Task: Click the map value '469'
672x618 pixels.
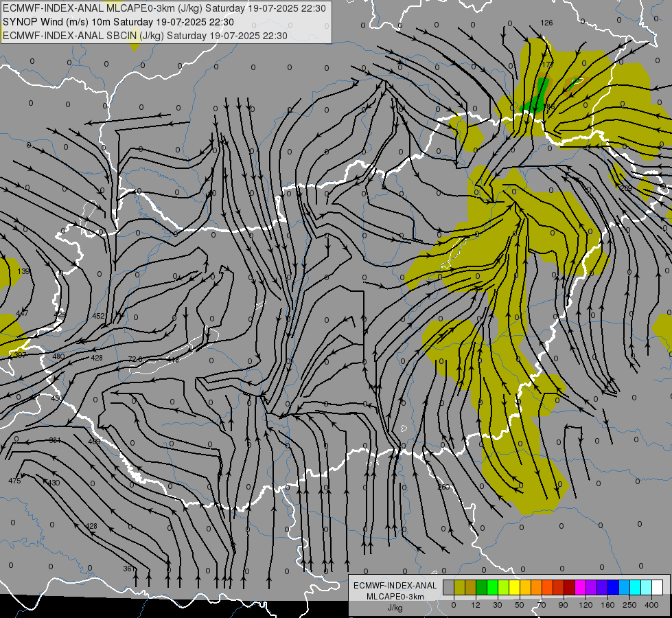Action: click(x=94, y=442)
